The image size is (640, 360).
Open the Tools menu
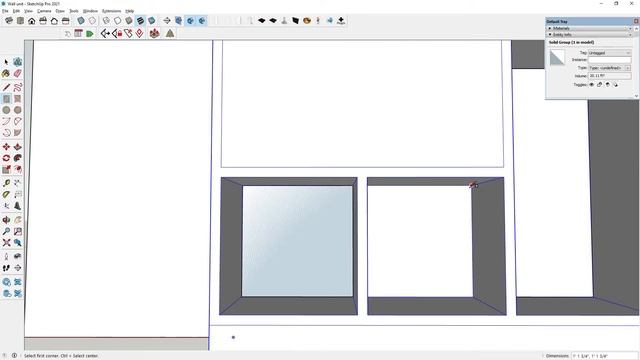point(74,11)
